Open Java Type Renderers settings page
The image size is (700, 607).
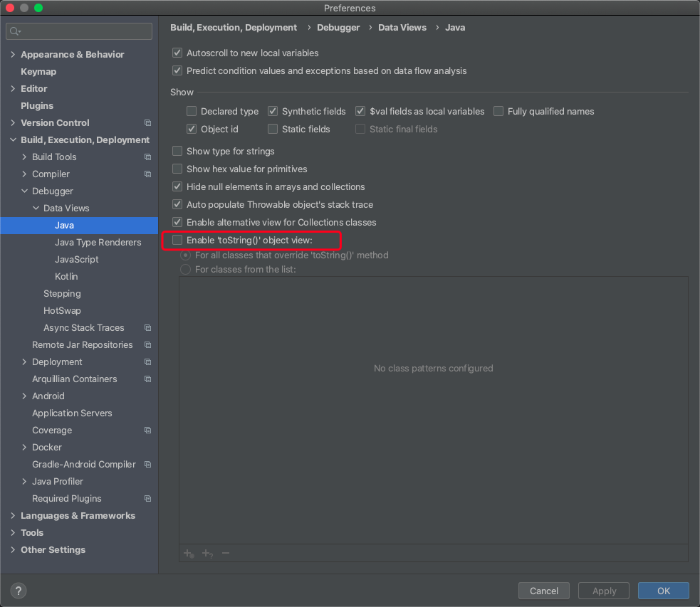click(x=98, y=243)
